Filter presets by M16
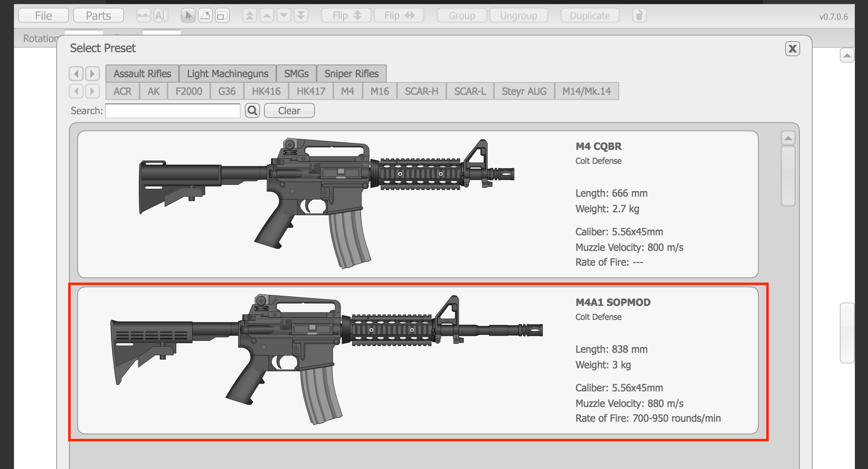This screenshot has height=469, width=868. click(x=380, y=91)
